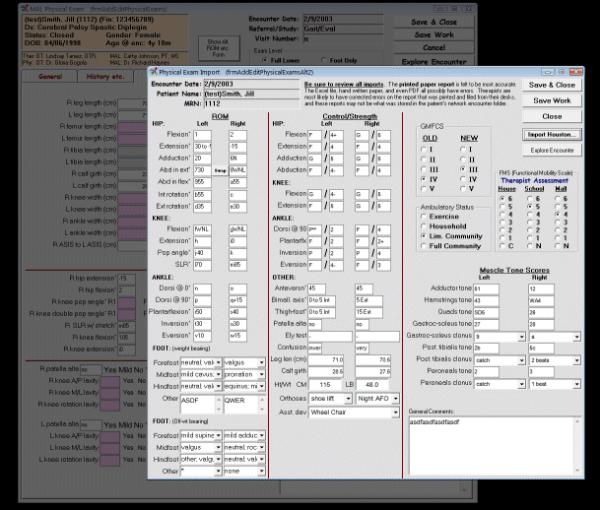Click the Patient Name field
600x510 pixels.
(251, 94)
